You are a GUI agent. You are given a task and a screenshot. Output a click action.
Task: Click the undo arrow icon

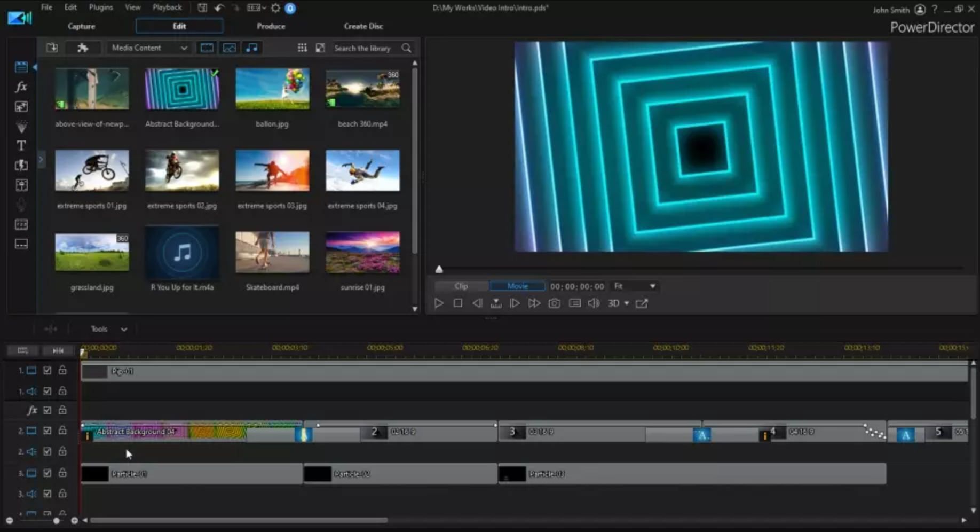pyautogui.click(x=219, y=8)
